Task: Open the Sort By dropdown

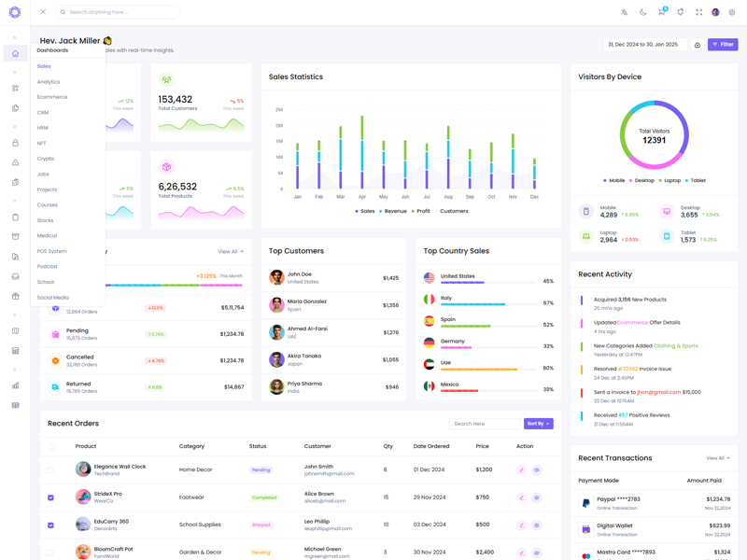Action: (x=538, y=424)
